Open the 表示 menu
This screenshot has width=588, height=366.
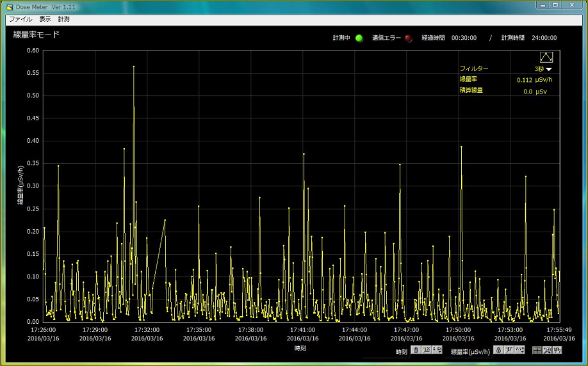coord(45,20)
